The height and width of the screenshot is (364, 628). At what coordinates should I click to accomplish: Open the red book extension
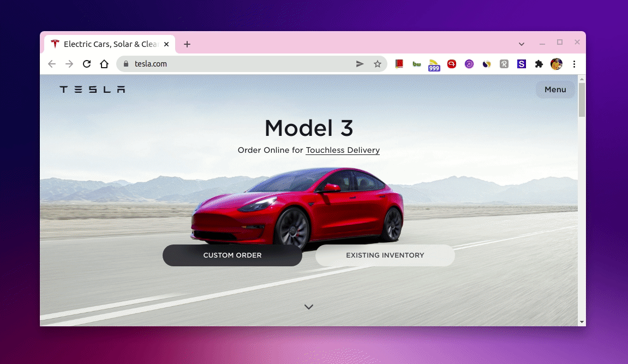coord(399,64)
